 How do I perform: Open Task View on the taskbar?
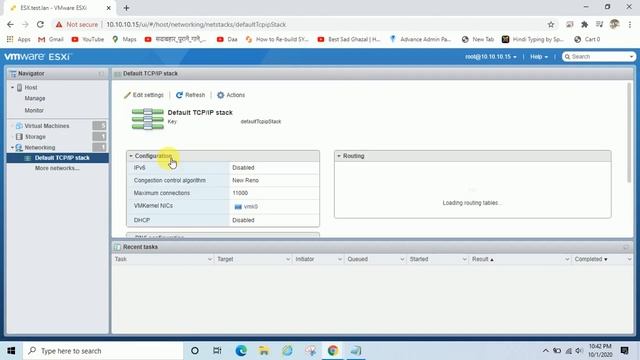(217, 351)
